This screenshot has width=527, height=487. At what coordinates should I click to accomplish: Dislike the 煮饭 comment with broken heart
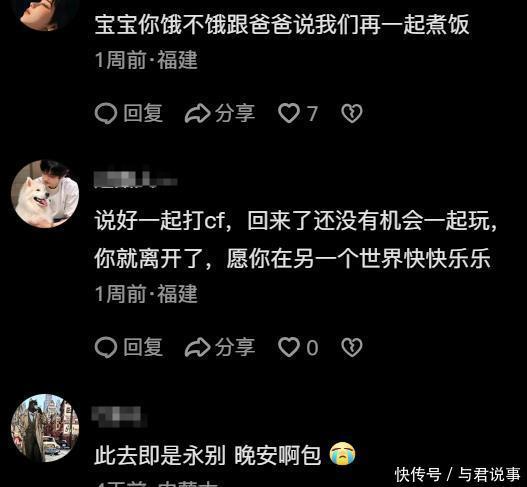click(352, 113)
